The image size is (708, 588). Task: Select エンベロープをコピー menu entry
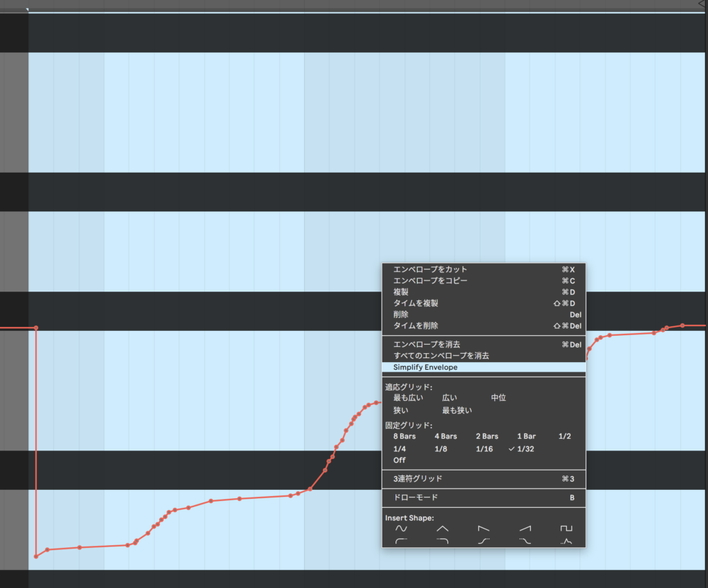[430, 281]
